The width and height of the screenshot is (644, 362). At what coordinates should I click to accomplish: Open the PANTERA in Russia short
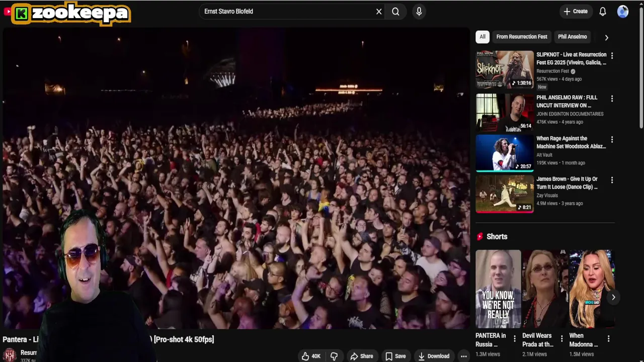(x=498, y=289)
